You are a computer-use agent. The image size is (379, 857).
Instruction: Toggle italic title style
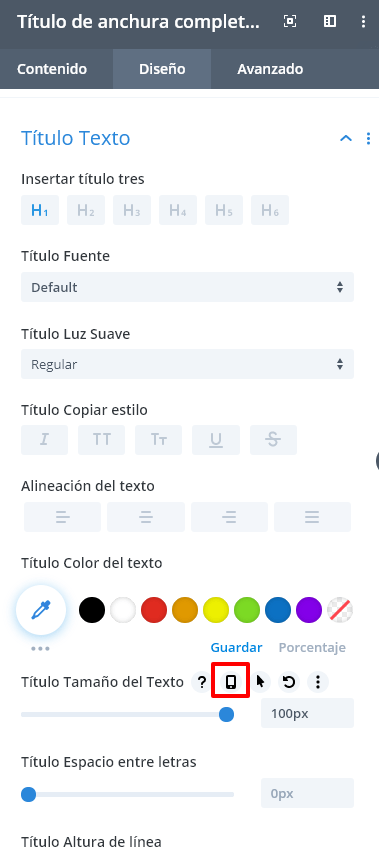pos(44,439)
